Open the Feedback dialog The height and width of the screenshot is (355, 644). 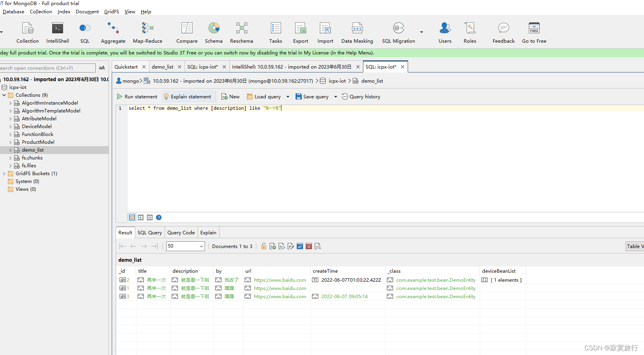[x=504, y=33]
